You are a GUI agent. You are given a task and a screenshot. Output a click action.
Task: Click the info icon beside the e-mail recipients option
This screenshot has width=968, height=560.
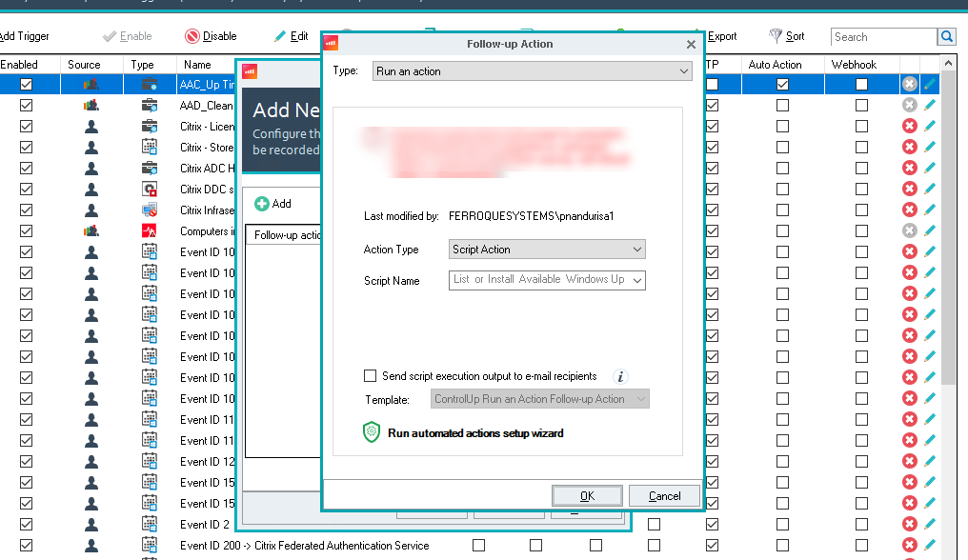coord(620,376)
